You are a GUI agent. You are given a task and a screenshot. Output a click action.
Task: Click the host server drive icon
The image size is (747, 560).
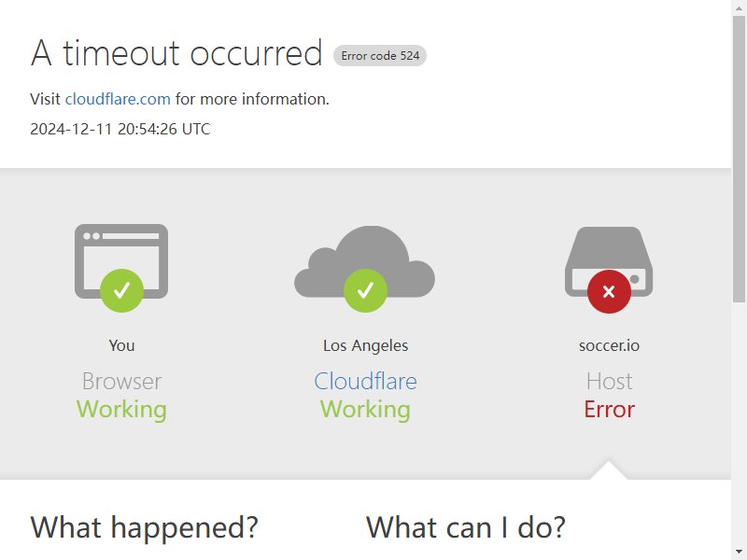coord(609,261)
